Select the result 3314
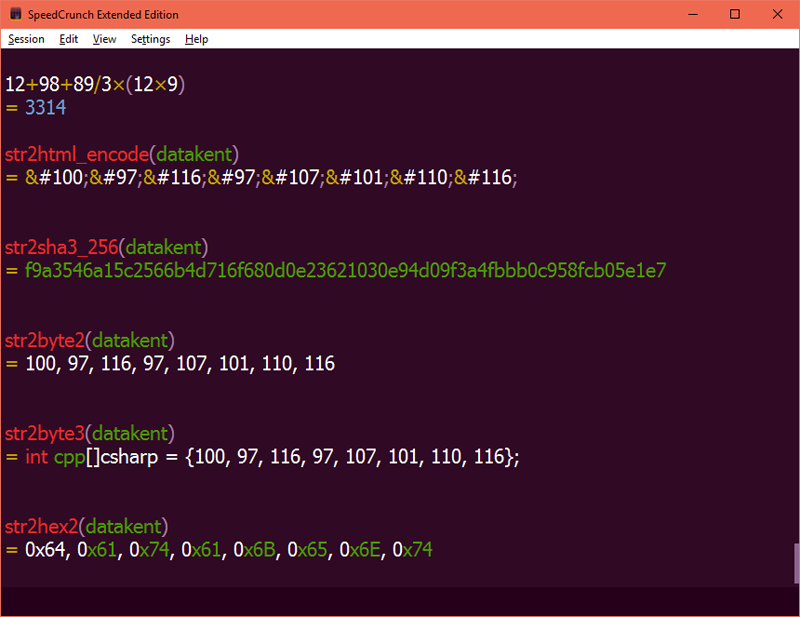The image size is (800, 617). coord(45,107)
